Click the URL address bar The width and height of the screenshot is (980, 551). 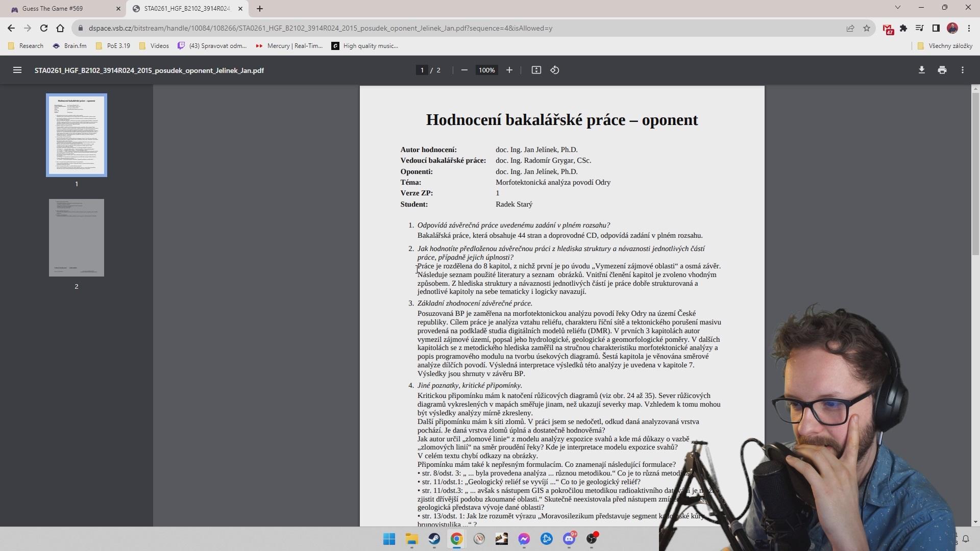(x=459, y=28)
